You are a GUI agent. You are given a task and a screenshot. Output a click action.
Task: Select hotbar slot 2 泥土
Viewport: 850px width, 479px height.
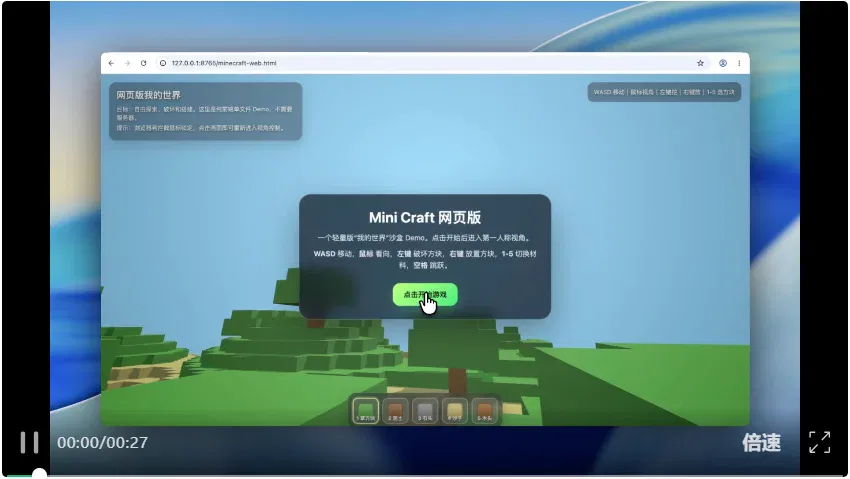(x=395, y=411)
